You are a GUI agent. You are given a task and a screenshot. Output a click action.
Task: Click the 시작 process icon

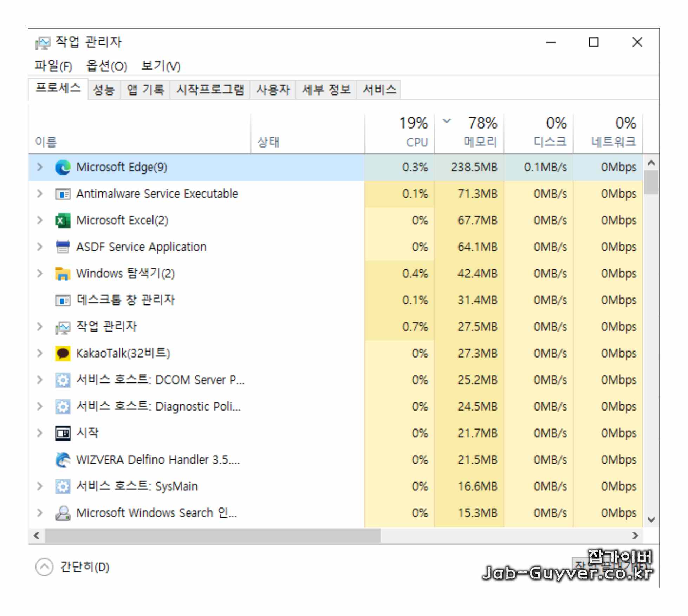pos(63,433)
